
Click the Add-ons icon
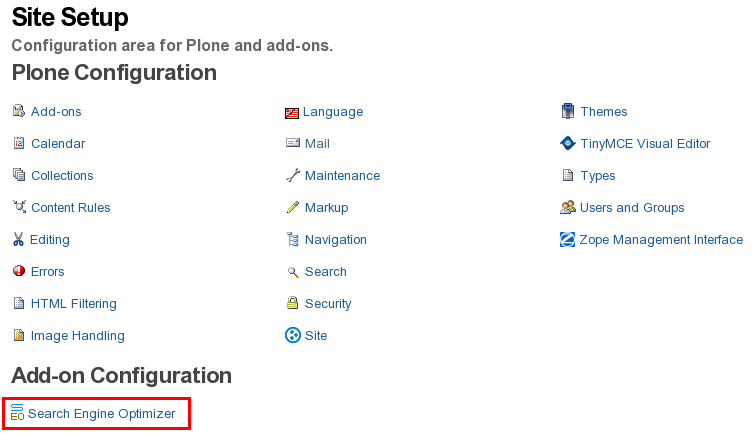19,112
